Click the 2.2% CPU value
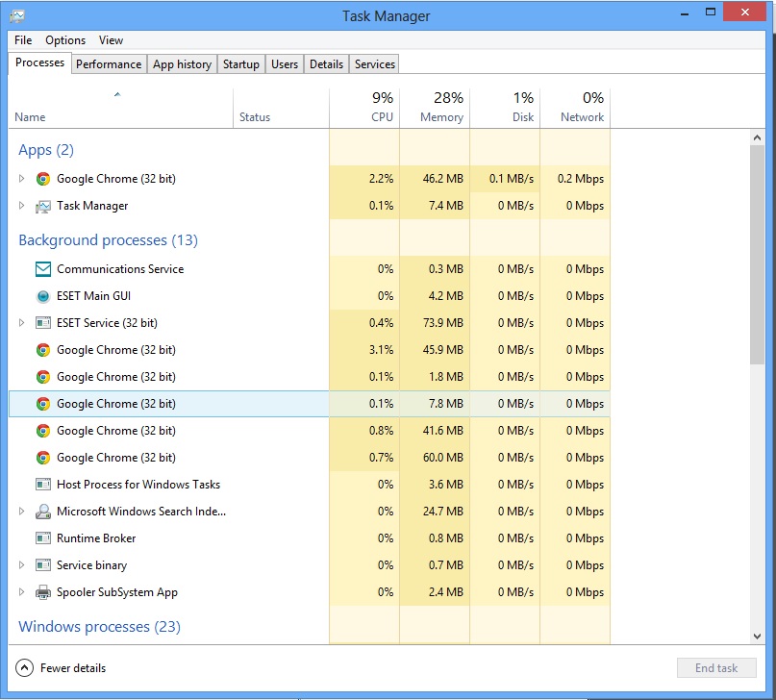Image resolution: width=776 pixels, height=700 pixels. point(381,179)
